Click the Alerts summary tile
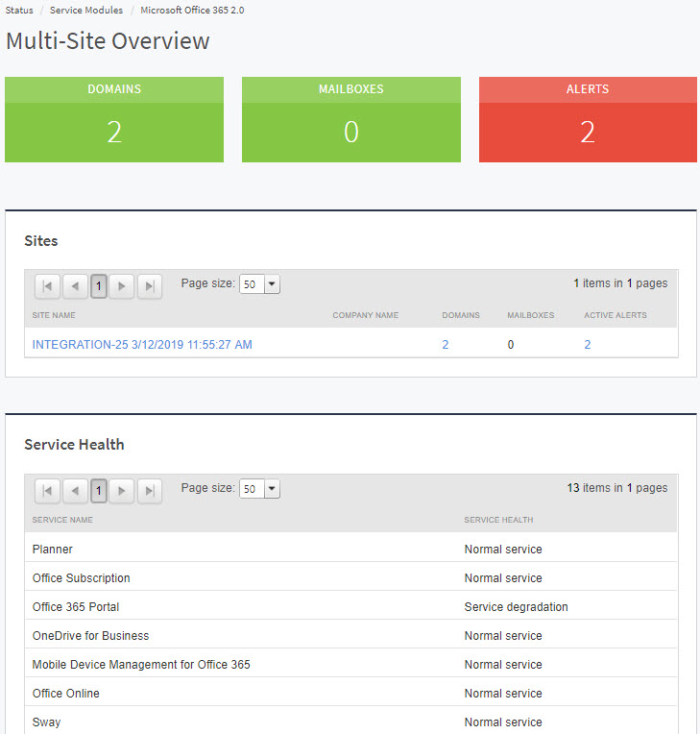 point(589,120)
